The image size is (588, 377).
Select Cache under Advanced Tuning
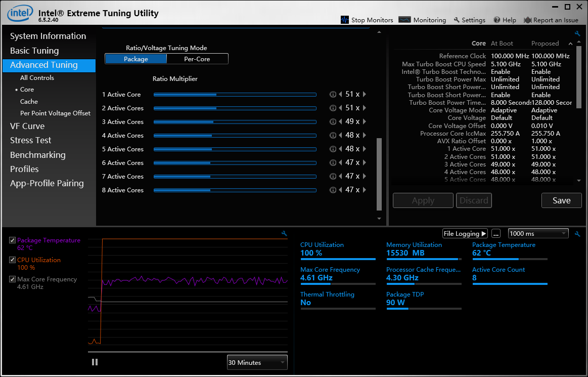pyautogui.click(x=29, y=101)
